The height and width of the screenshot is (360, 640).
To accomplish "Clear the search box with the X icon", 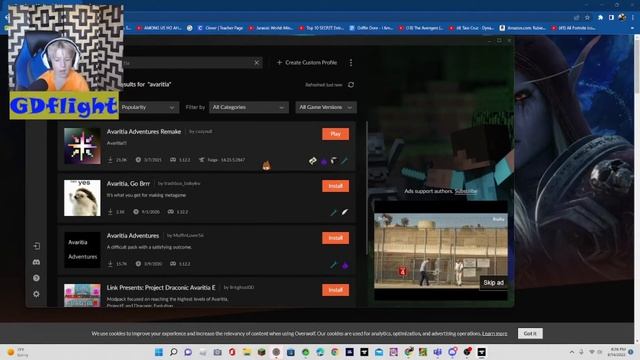I will point(256,62).
